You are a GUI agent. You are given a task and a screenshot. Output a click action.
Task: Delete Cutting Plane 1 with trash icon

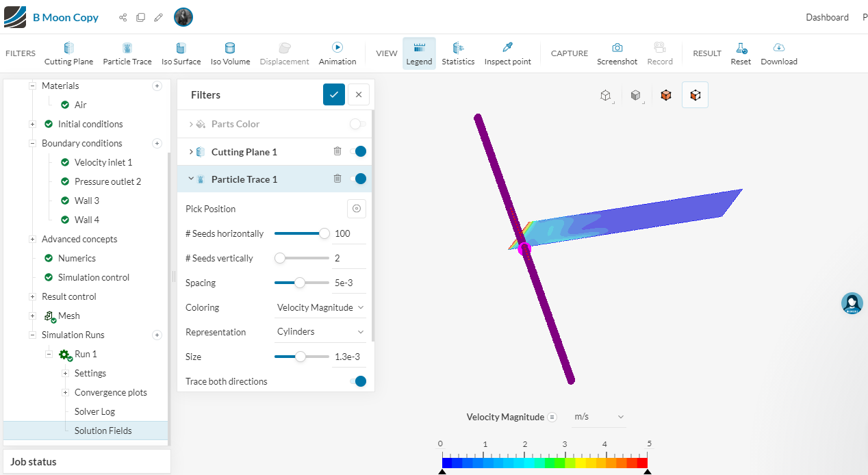(x=337, y=151)
